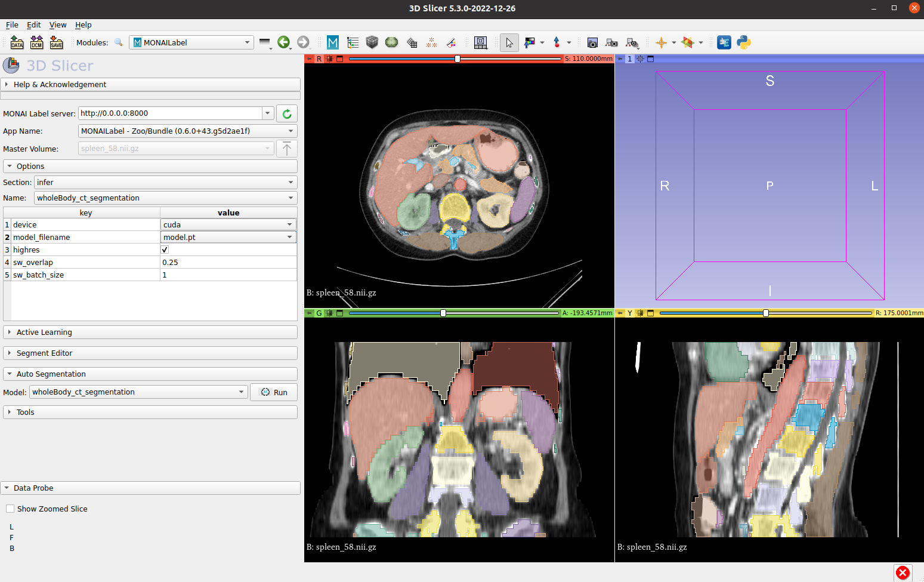Open the Modules selector set to MONAILabel
Image resolution: width=924 pixels, height=582 pixels.
pos(191,42)
